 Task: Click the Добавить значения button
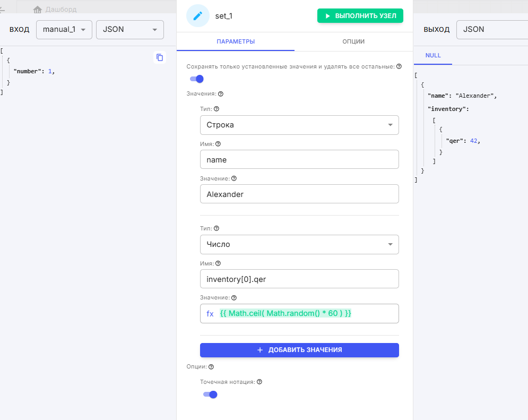[x=299, y=350]
